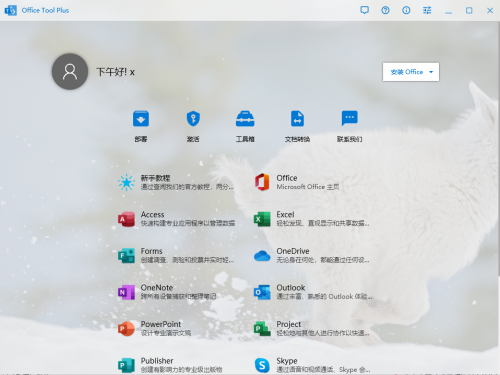Click the Project app icon
Image resolution: width=500 pixels, height=375 pixels.
point(262,329)
